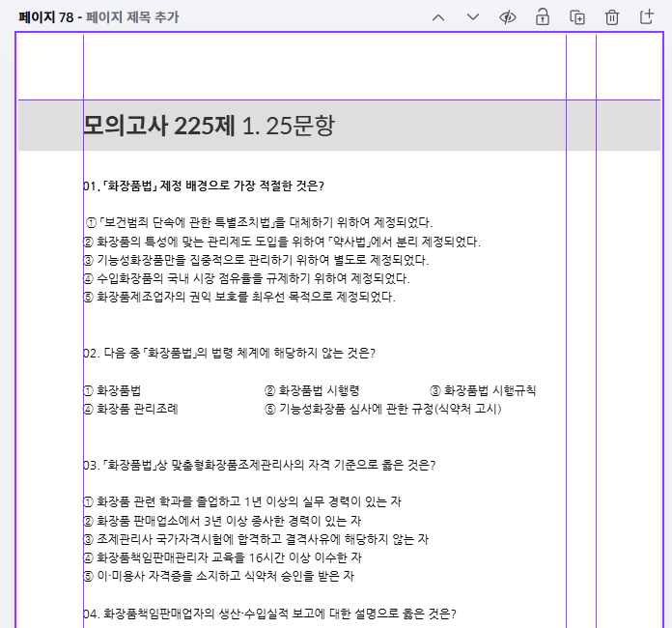Select question '02. 다음 중 「화장품법」의 법령 체계에'
The image size is (672, 628).
229,353
